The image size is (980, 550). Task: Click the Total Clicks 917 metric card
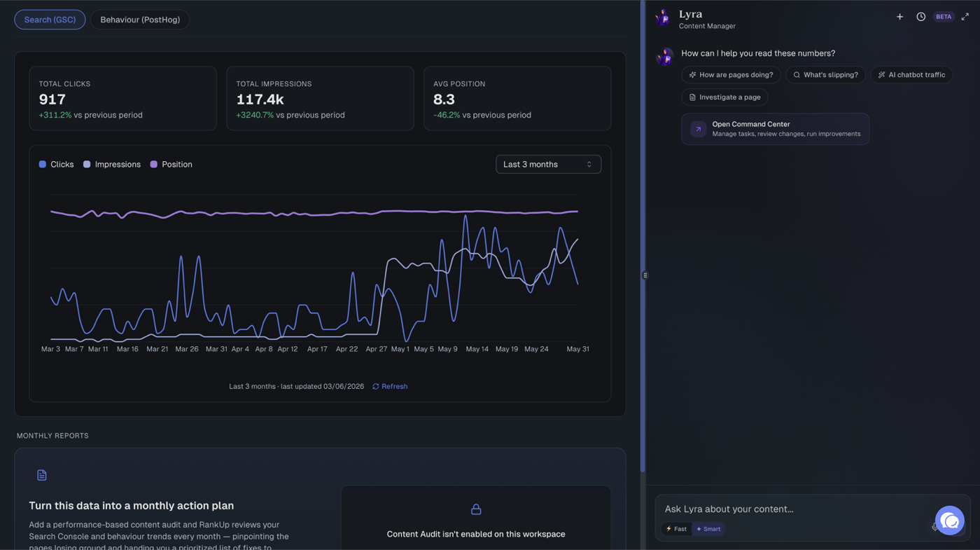point(123,98)
